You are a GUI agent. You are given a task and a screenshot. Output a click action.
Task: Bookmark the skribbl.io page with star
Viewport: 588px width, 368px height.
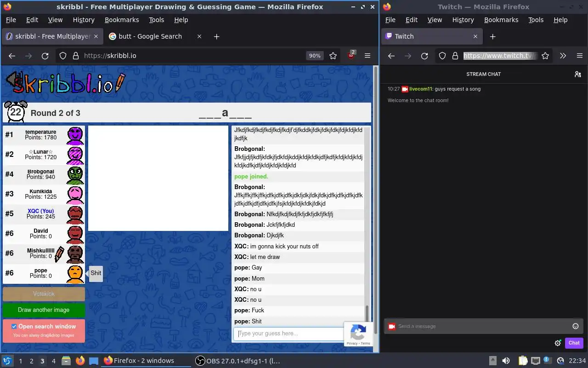tap(333, 56)
